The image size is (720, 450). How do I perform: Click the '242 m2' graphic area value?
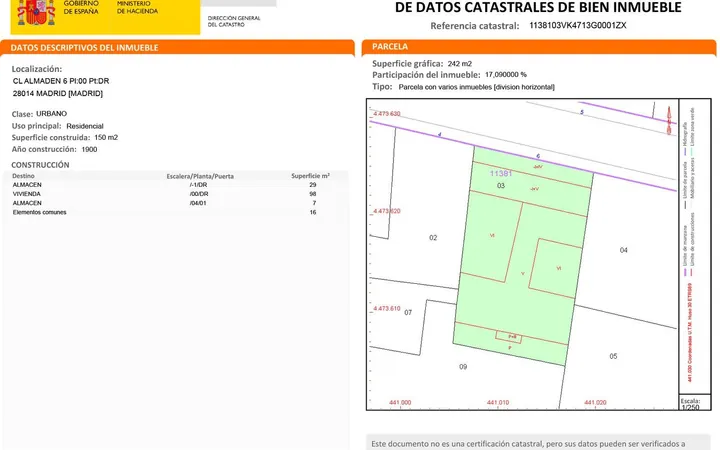coord(460,64)
